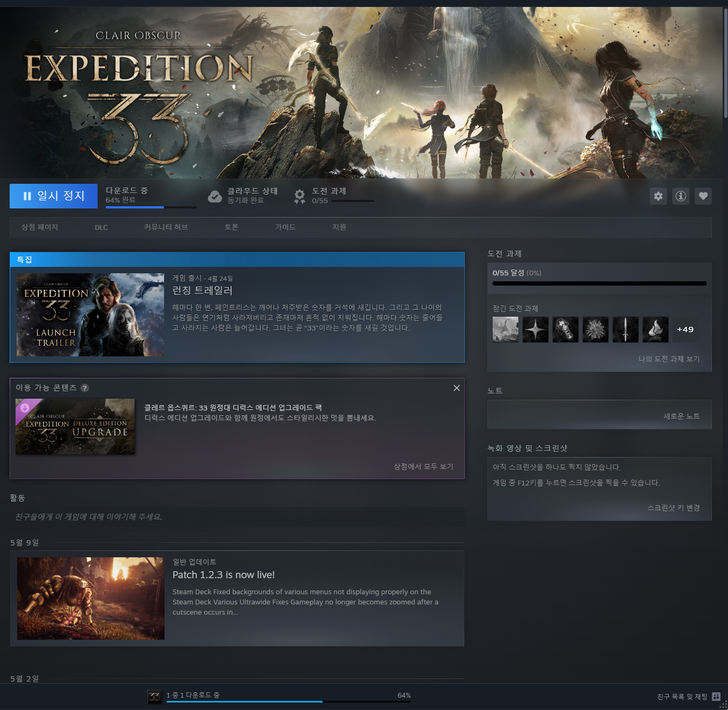This screenshot has height=710, width=728.
Task: Click the 5월 9일 date label
Action: click(25, 543)
